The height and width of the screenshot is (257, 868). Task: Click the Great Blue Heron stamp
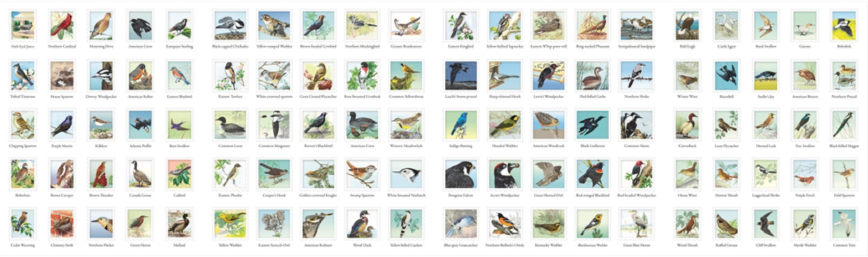click(x=636, y=223)
